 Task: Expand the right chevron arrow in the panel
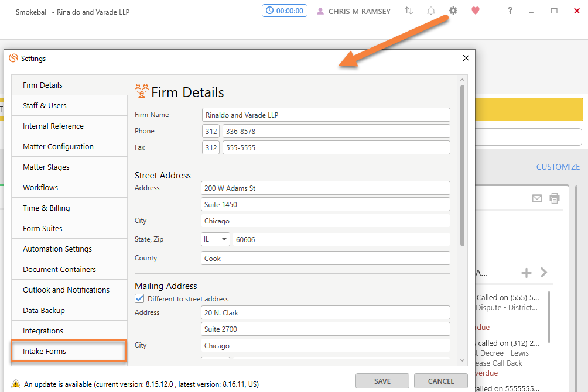tap(543, 273)
